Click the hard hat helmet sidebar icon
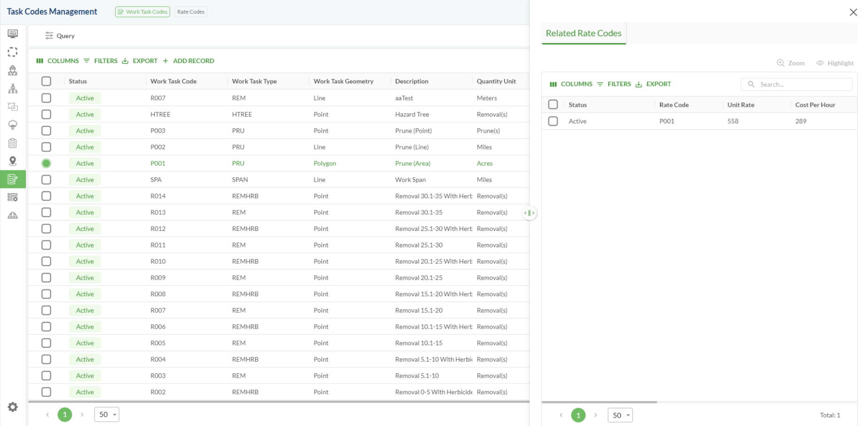Image resolution: width=868 pixels, height=426 pixels. pyautogui.click(x=13, y=215)
